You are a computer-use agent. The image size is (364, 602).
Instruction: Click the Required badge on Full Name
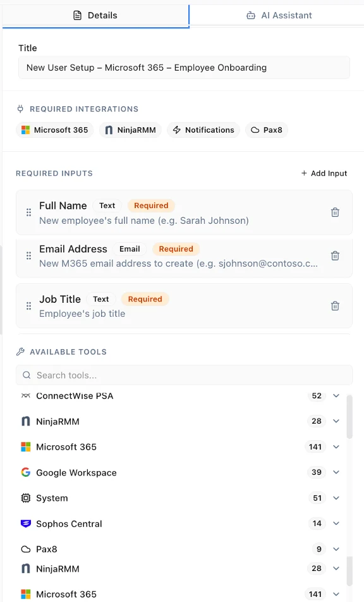coord(151,206)
